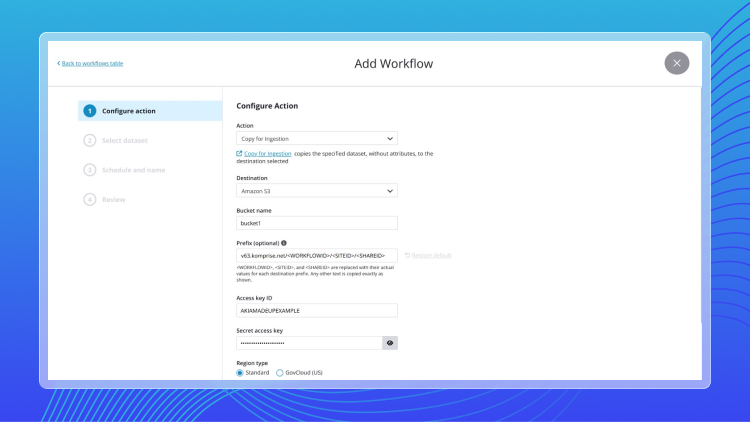
Task: Open the Copy for Ingestion help link
Action: click(268, 154)
